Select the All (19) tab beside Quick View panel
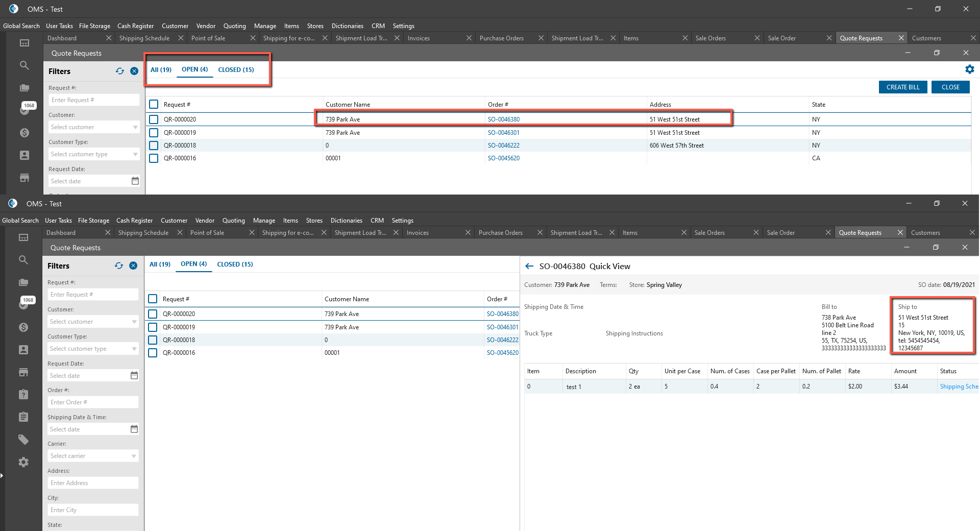This screenshot has width=980, height=531. pyautogui.click(x=160, y=264)
